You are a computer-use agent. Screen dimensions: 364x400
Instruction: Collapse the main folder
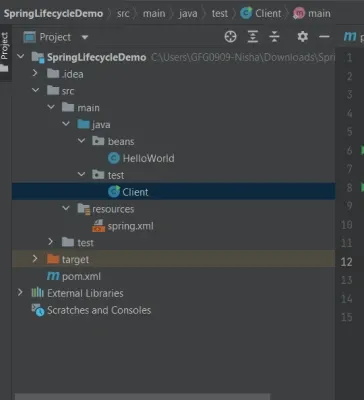pyautogui.click(x=51, y=107)
